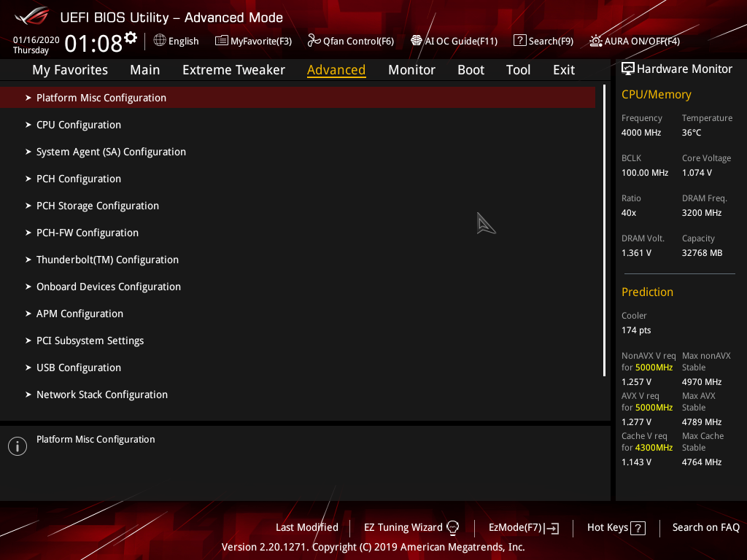Click the Hot Keys question mark icon

[638, 528]
